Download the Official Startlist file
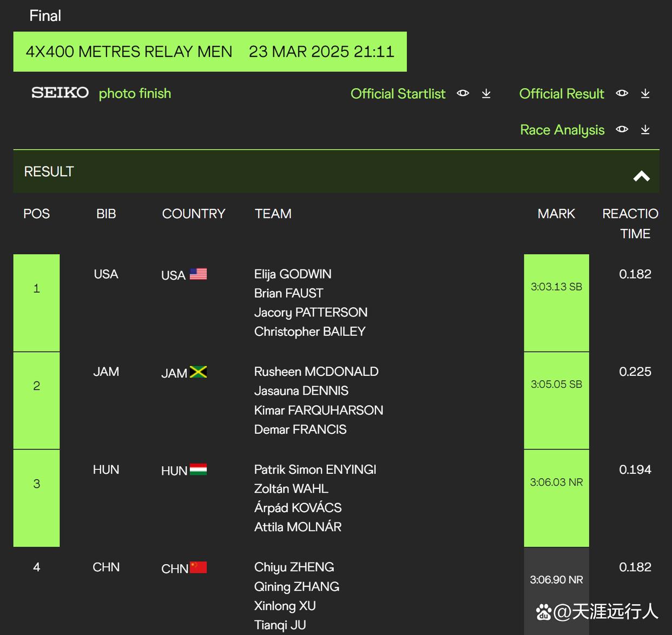Screen dimensions: 672x635 tap(486, 94)
